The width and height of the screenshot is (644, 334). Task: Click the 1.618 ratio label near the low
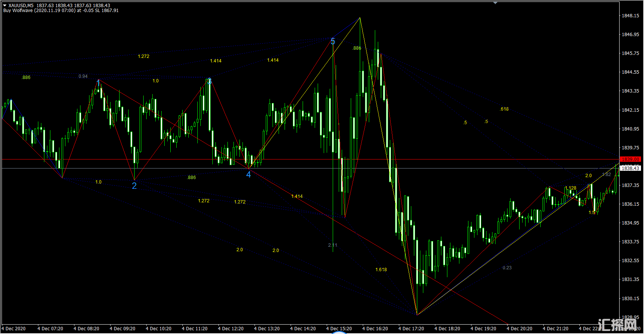[x=381, y=270]
